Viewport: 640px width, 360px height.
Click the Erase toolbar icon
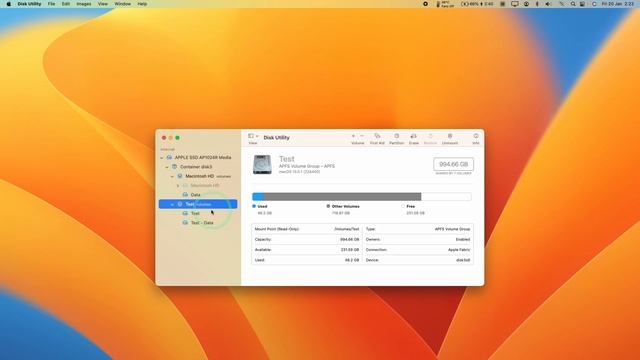coord(413,136)
